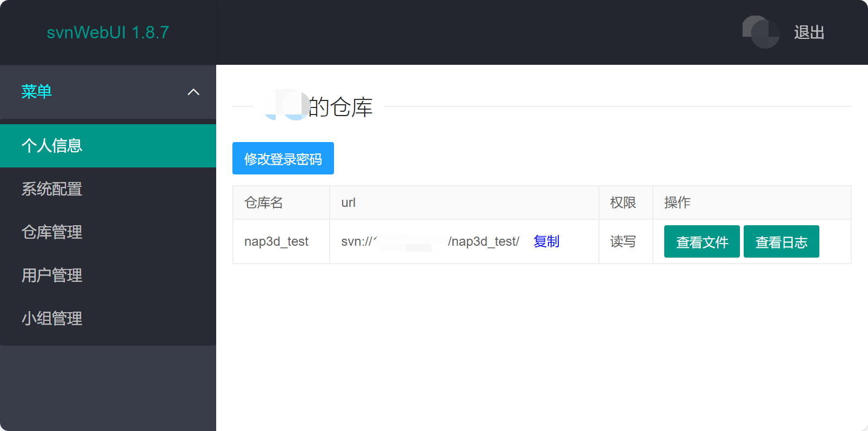Log out using the 退出 link
This screenshot has height=431, width=868.
coord(809,32)
